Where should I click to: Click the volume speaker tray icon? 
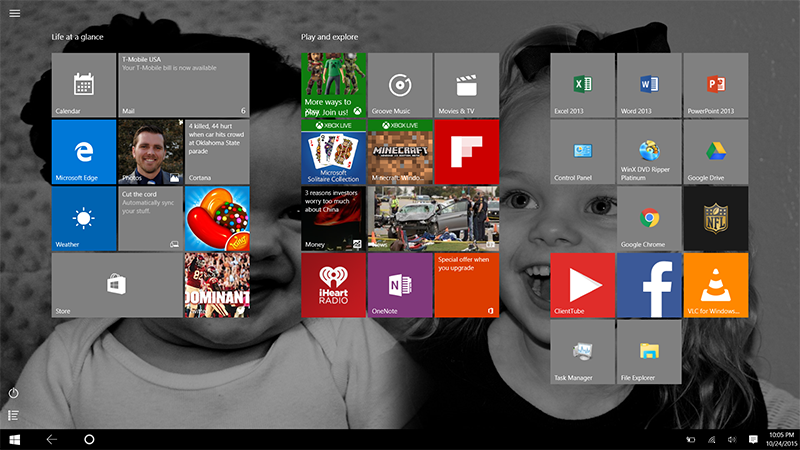click(x=732, y=440)
